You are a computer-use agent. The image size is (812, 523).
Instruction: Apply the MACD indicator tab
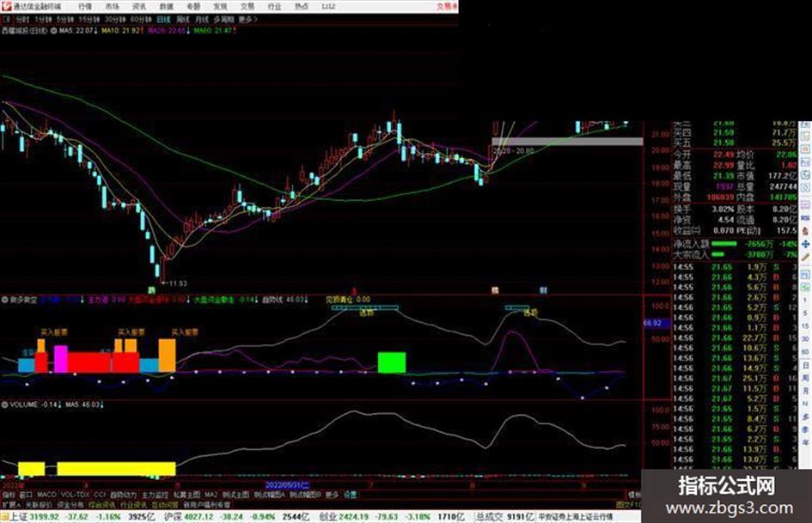(46, 495)
